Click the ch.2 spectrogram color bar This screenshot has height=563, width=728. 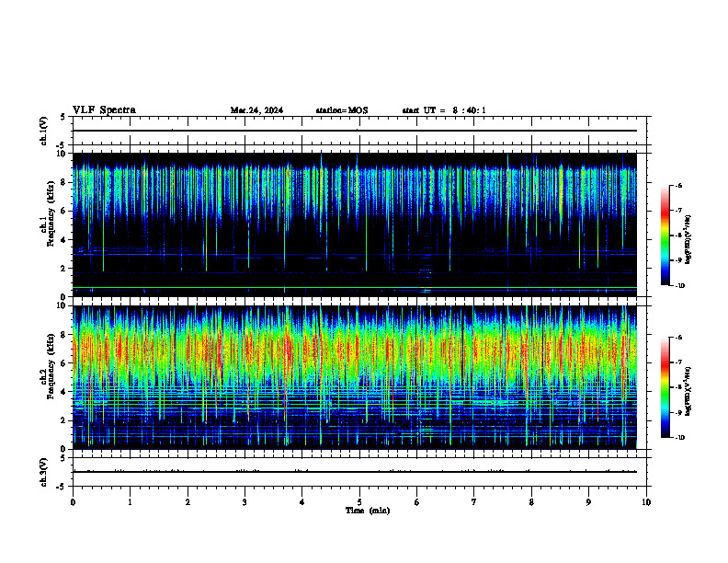coord(665,387)
